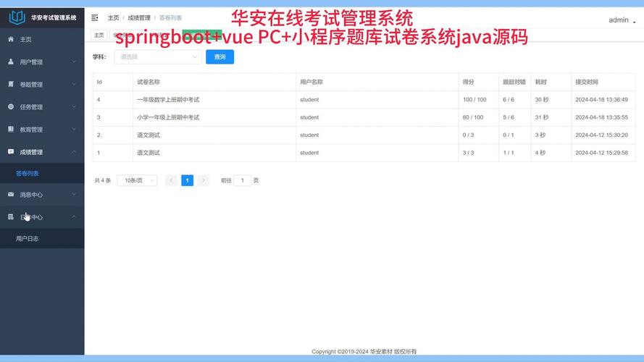Go to 主页 via breadcrumb
The image size is (644, 362).
tap(113, 18)
